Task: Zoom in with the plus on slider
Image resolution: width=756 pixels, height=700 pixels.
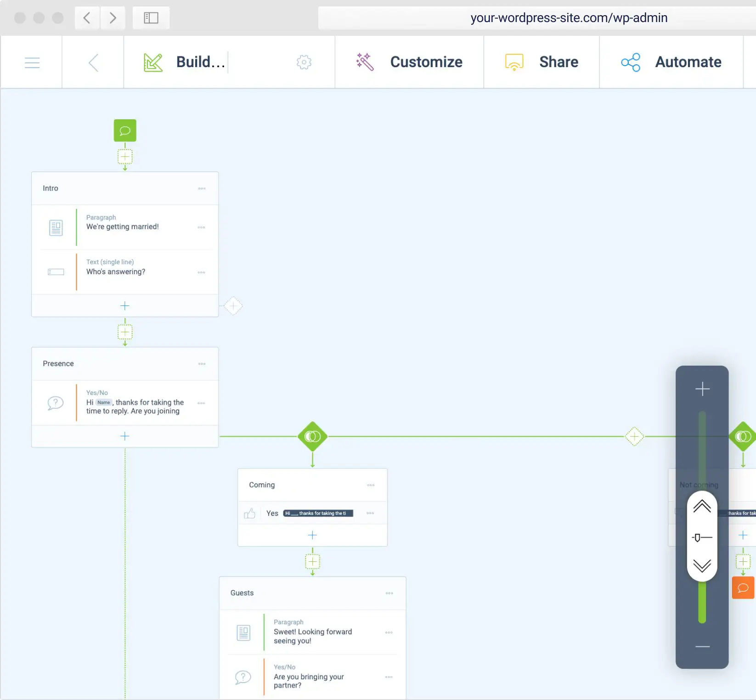Action: (702, 389)
